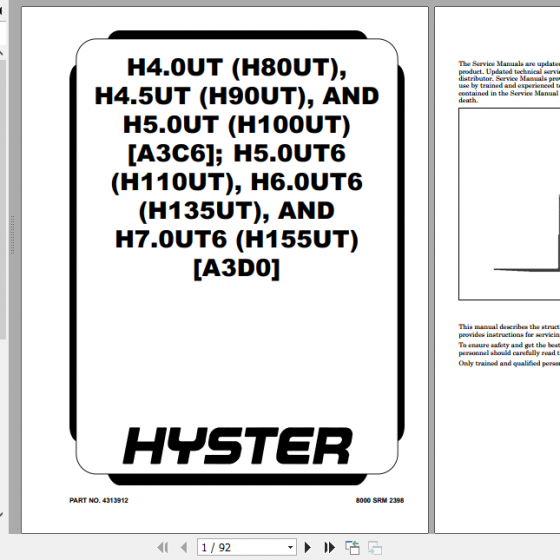
Task: Click the '1 / 92' page field
Action: 246,547
